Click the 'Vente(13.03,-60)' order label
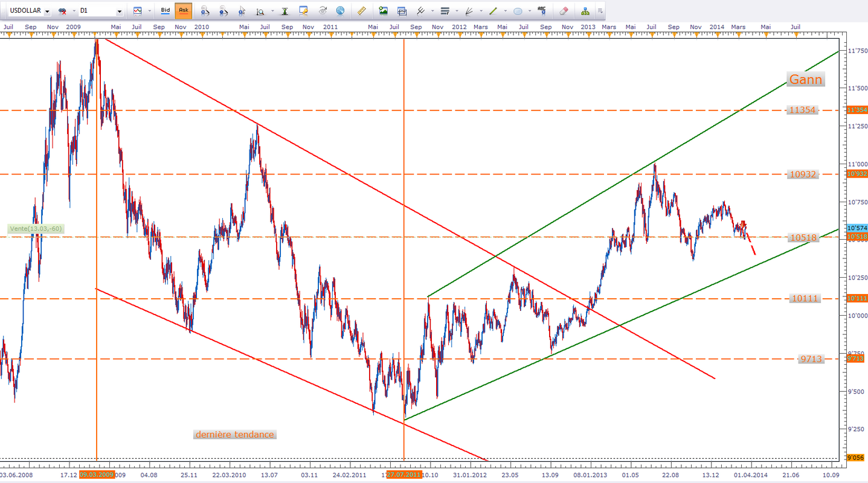The height and width of the screenshot is (483, 868). pos(36,229)
